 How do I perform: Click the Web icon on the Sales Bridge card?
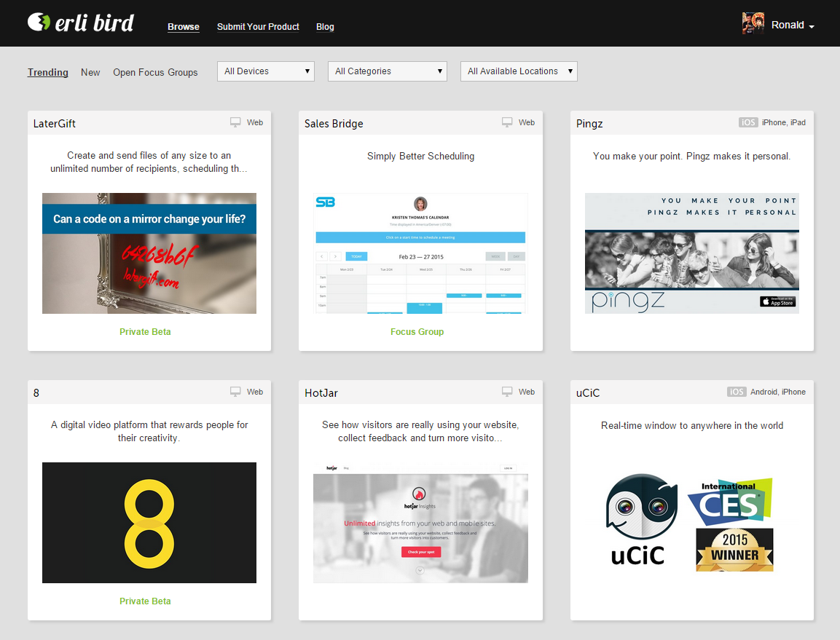(x=506, y=122)
